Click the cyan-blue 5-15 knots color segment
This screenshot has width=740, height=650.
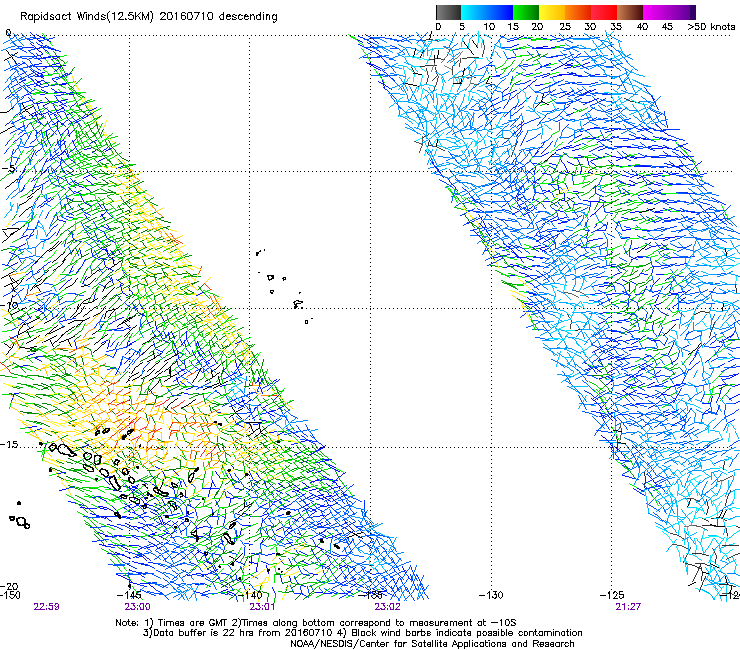pyautogui.click(x=487, y=12)
